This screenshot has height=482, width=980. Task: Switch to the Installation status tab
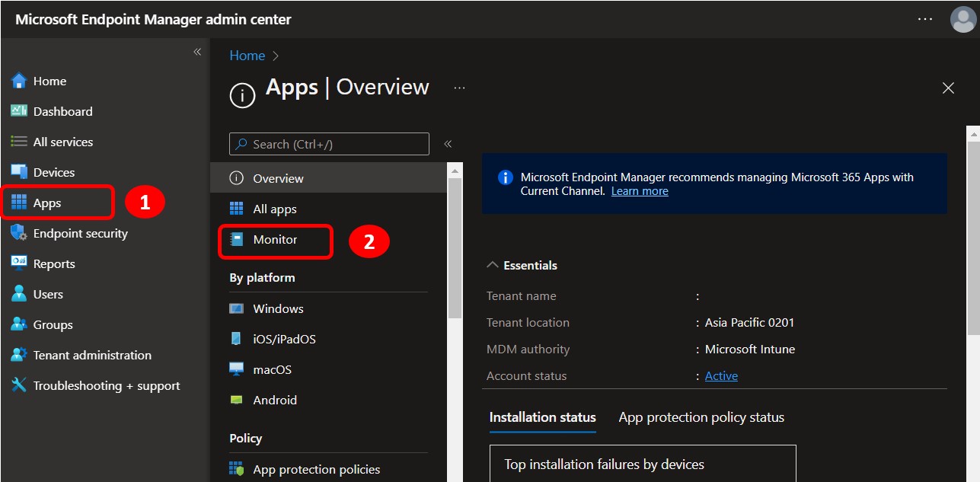tap(542, 417)
